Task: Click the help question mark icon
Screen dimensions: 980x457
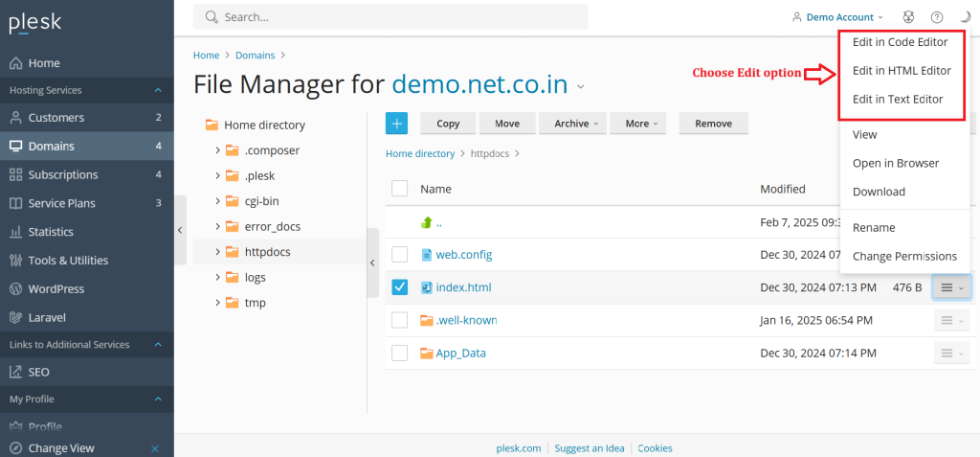Action: (x=936, y=17)
